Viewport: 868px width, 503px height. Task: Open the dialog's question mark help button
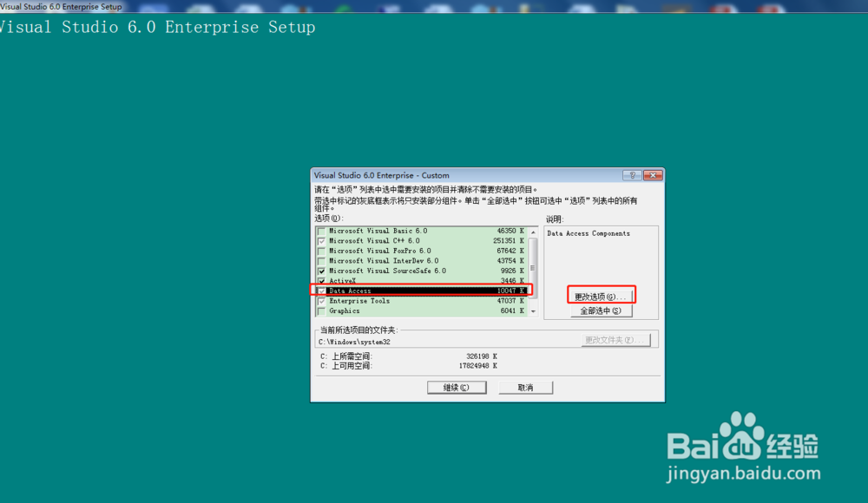632,175
